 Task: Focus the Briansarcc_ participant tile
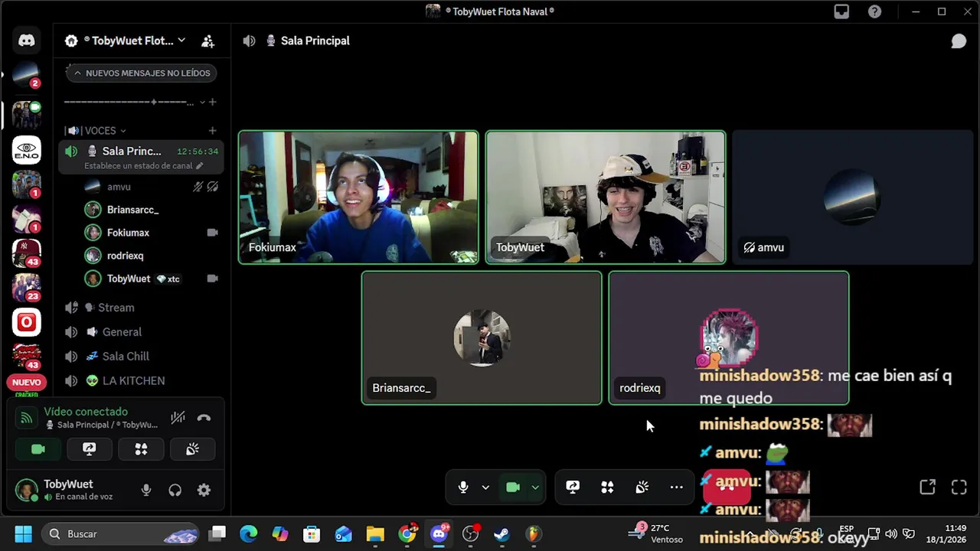(x=482, y=338)
